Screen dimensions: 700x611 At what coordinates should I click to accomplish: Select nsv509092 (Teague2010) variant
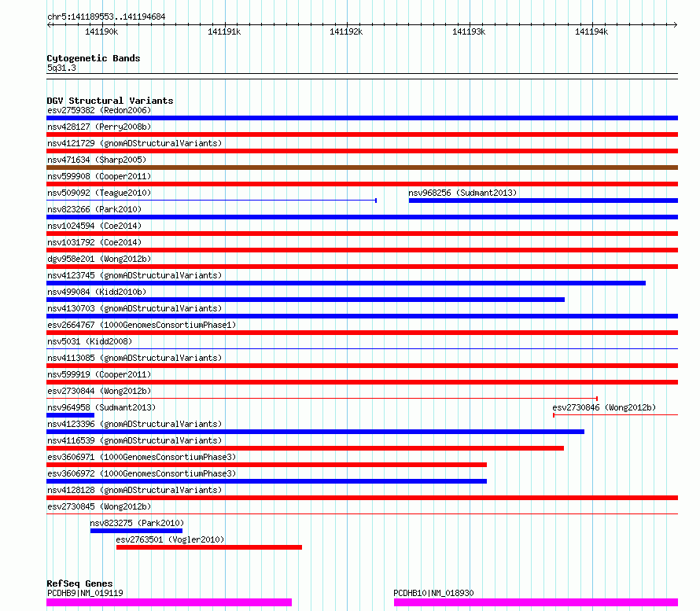click(99, 193)
